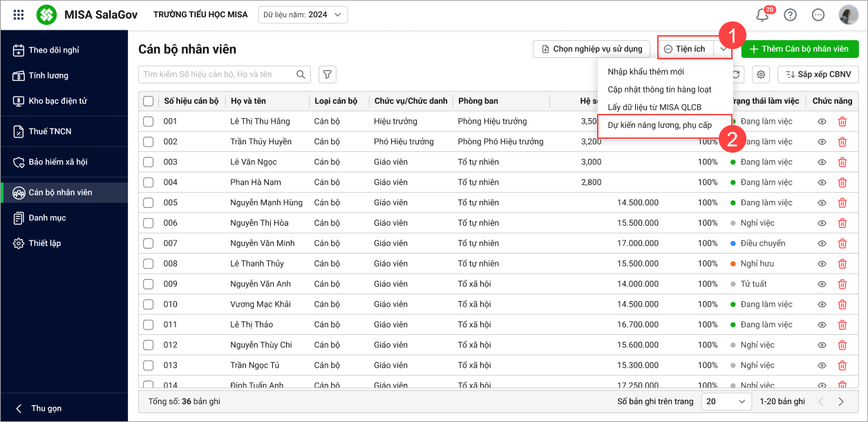Image resolution: width=868 pixels, height=422 pixels.
Task: Toggle the select-all header checkbox
Action: [x=148, y=101]
